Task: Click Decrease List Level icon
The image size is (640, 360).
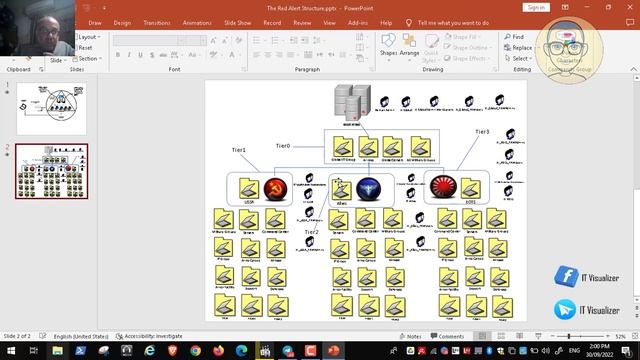Action: click(294, 40)
